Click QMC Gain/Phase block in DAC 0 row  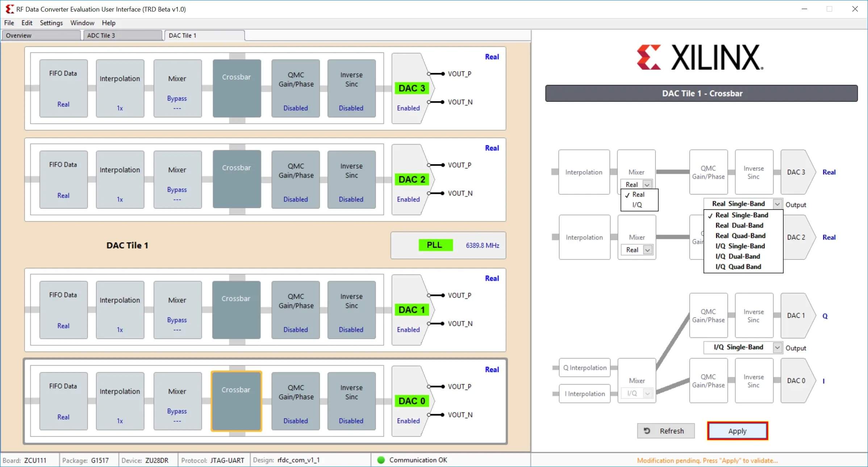[x=296, y=401]
